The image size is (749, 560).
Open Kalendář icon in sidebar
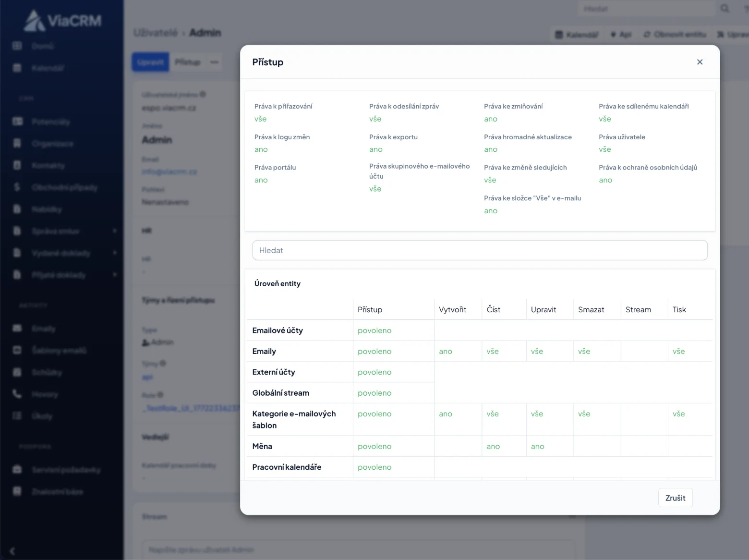point(17,68)
